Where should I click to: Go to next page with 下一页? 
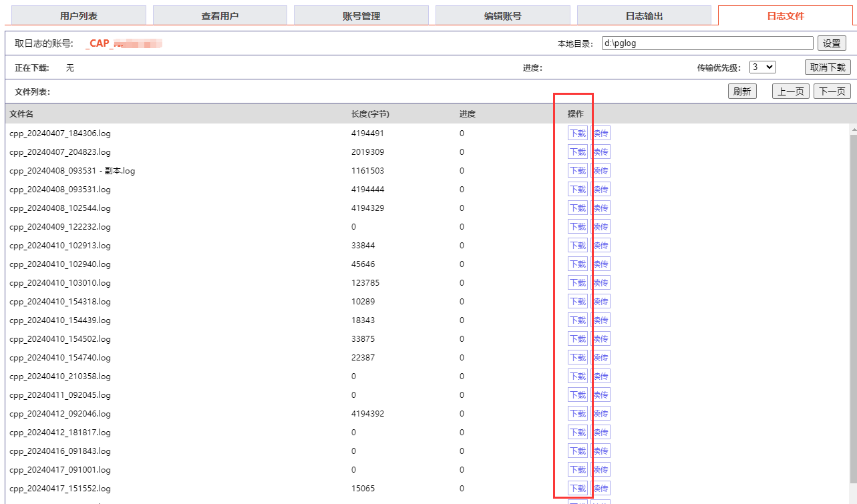point(832,91)
